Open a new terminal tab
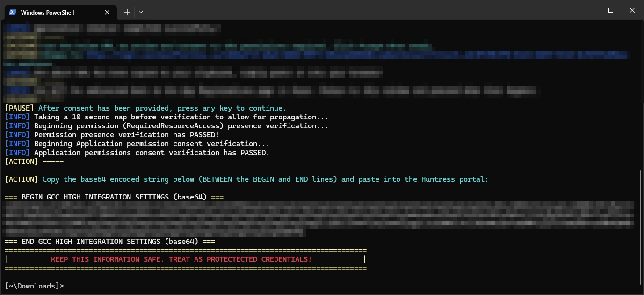The width and height of the screenshot is (644, 295). (x=127, y=12)
